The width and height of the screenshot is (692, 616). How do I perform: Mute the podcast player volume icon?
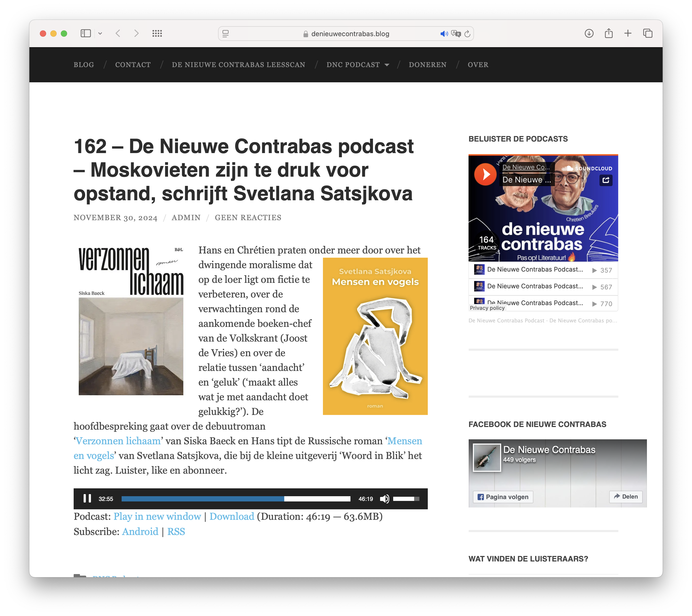point(384,499)
